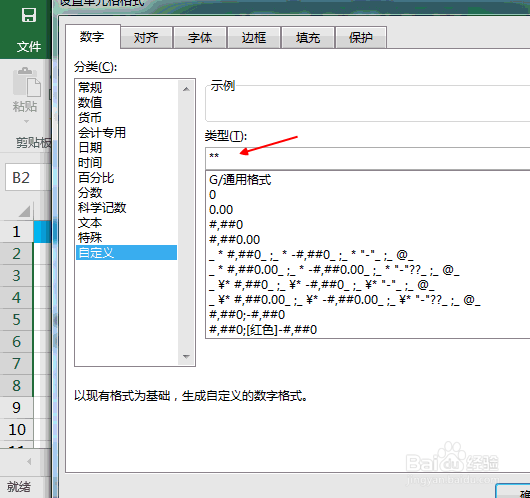Click the 类型 format code input field

tap(368, 158)
